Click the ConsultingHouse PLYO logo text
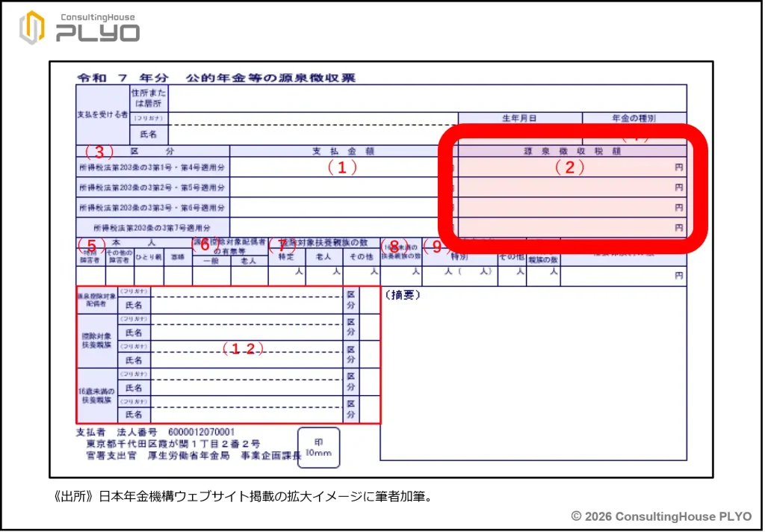The image size is (765, 532). 97,28
